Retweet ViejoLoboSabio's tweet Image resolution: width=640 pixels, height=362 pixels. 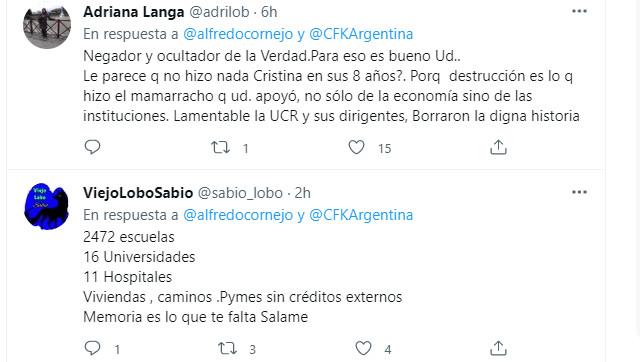[x=227, y=349]
